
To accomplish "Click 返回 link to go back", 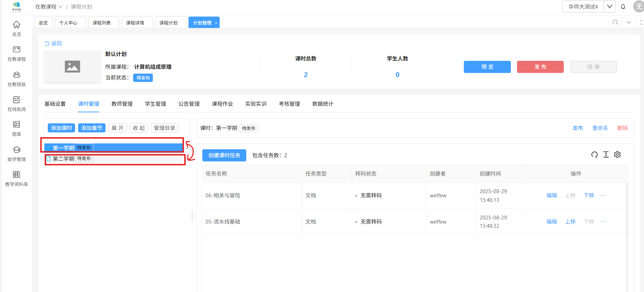I will click(53, 43).
